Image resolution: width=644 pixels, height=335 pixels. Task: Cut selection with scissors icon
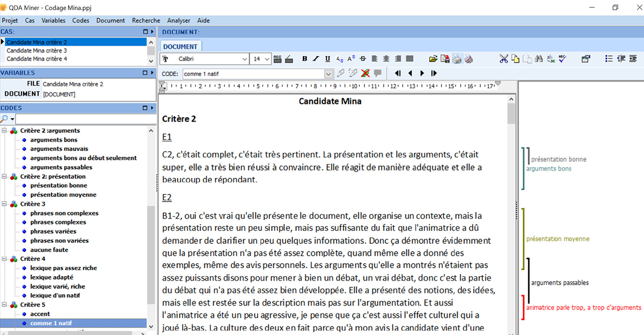(503, 59)
